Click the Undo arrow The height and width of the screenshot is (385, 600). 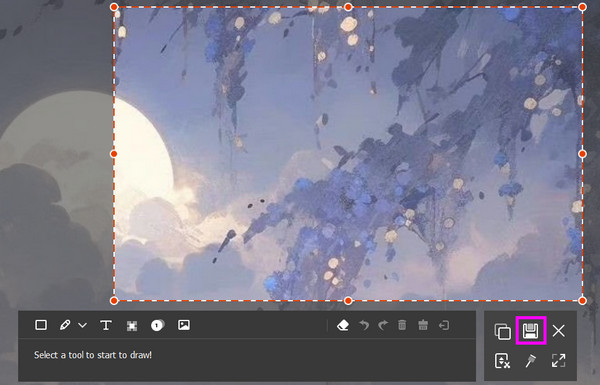coord(364,325)
